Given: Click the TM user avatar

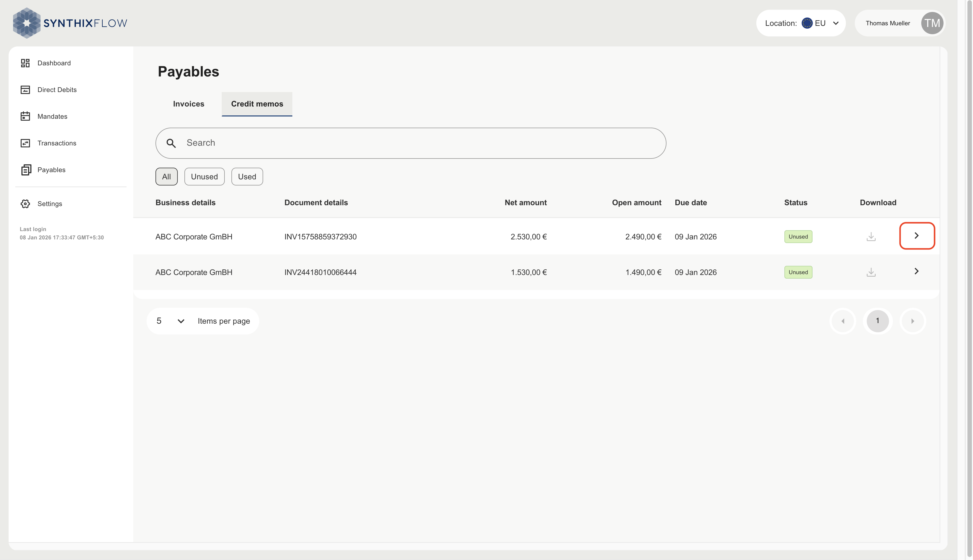Looking at the screenshot, I should pos(932,23).
